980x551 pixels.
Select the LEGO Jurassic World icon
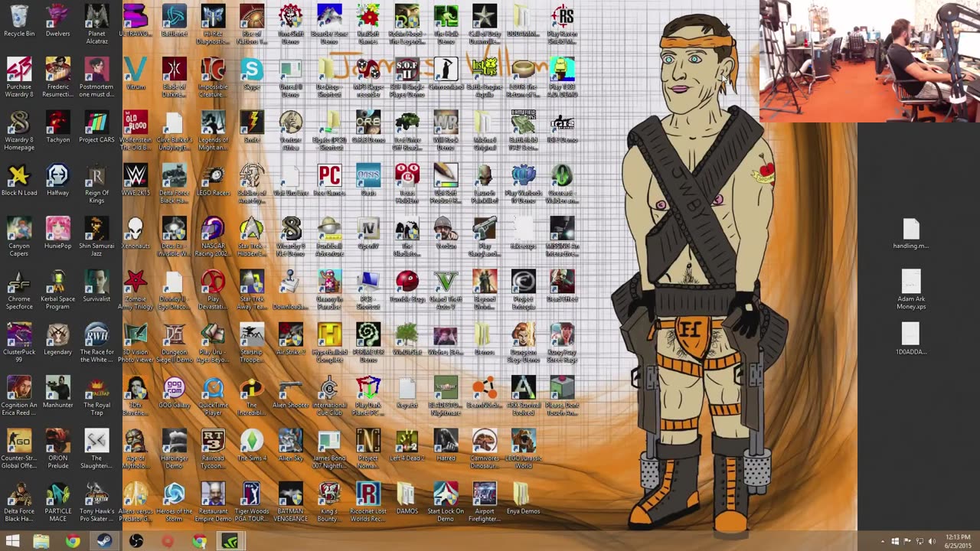(x=523, y=448)
